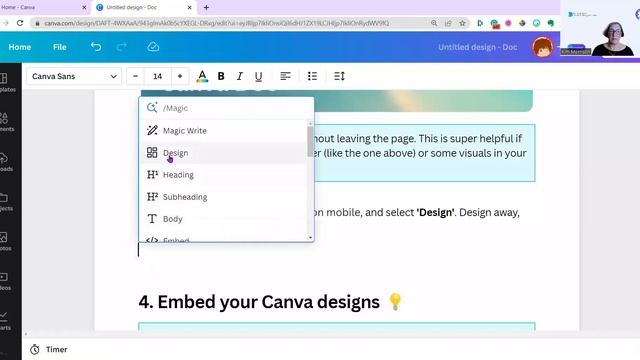The height and width of the screenshot is (360, 640).
Task: Open the Videos sidebar panel
Action: pos(5,281)
